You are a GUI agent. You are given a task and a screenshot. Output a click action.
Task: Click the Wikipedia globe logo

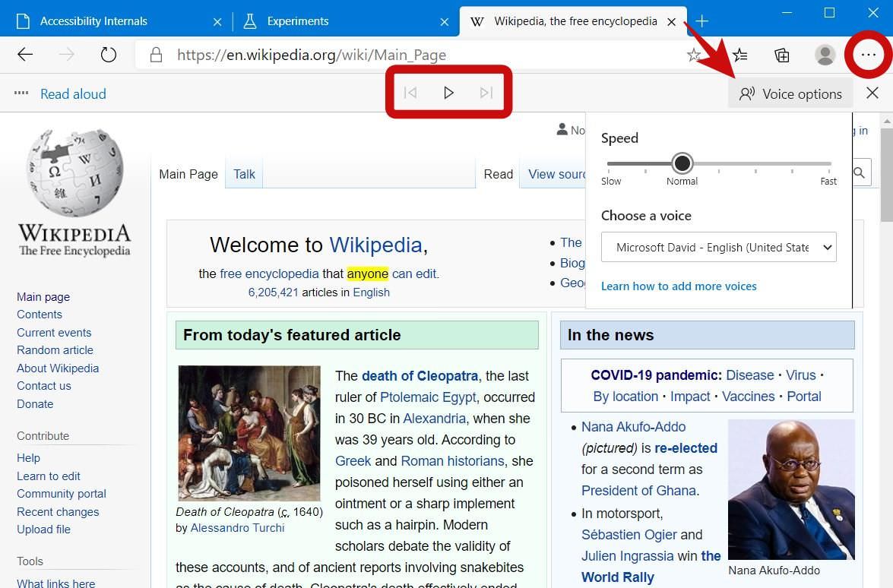click(74, 172)
